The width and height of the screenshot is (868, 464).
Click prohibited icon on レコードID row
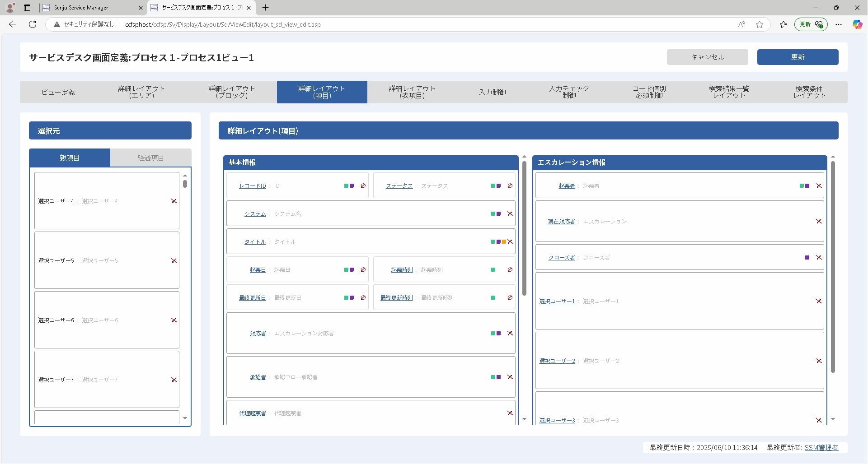[x=363, y=186]
